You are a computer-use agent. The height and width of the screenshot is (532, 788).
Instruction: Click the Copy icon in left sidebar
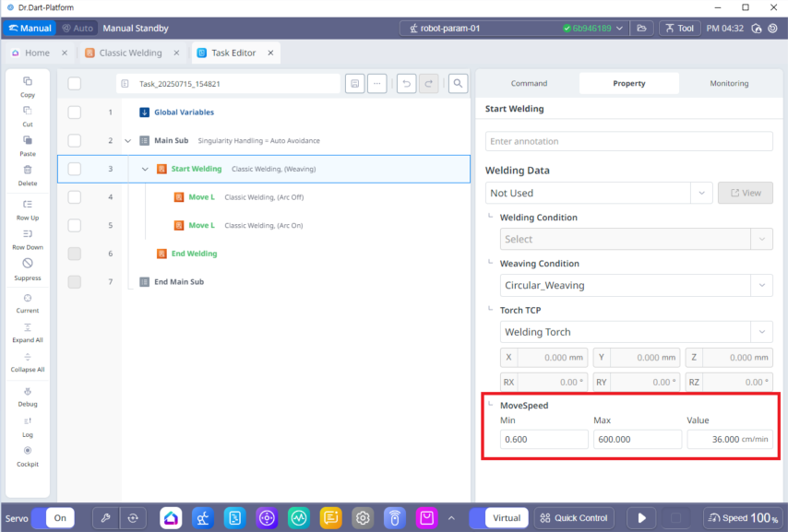(x=28, y=81)
